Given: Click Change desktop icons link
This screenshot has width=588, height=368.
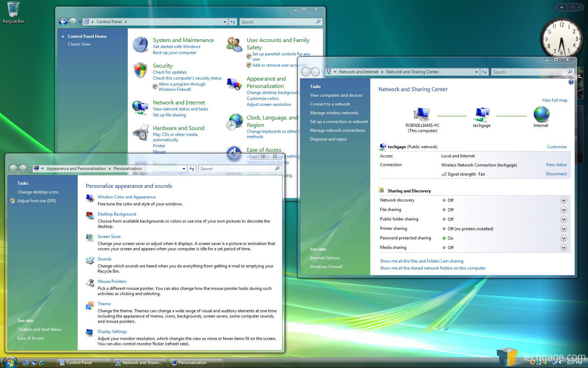Looking at the screenshot, I should click(x=38, y=192).
